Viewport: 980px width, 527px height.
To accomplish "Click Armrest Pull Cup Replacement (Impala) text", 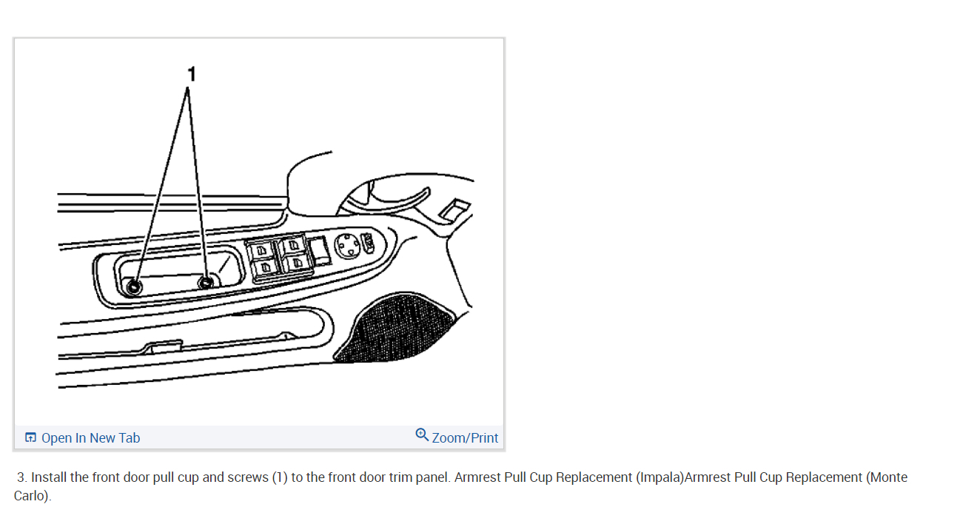I will (569, 477).
